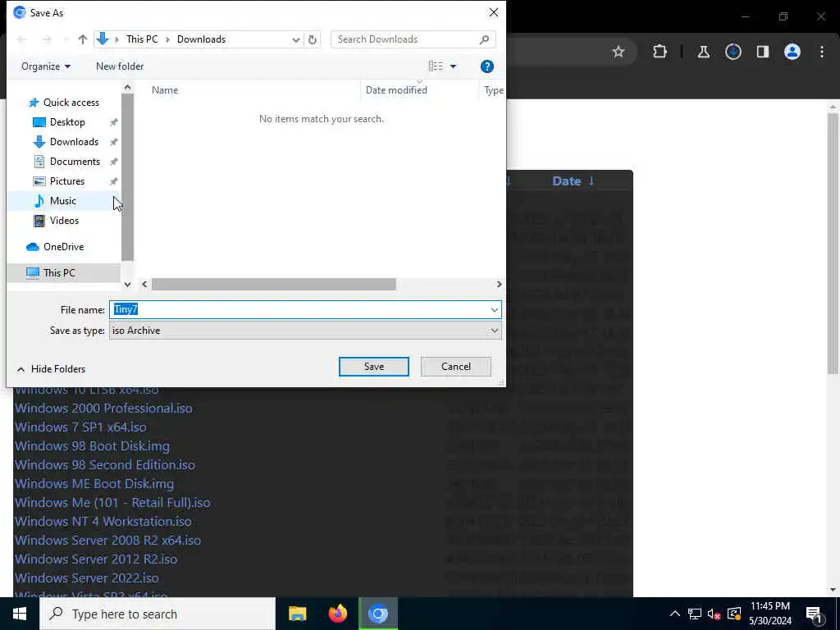This screenshot has width=840, height=630.
Task: Bookmark this page with Chrome star icon
Action: click(619, 52)
